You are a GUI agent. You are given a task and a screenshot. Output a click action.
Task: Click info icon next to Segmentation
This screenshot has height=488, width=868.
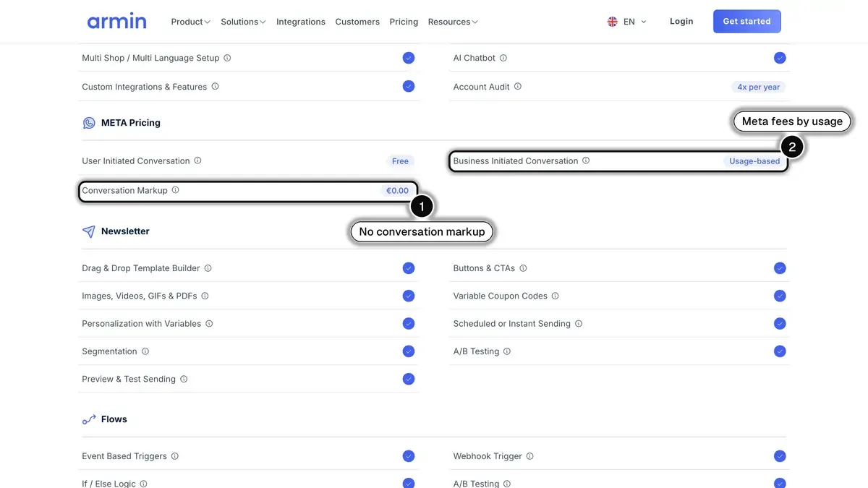[145, 351]
